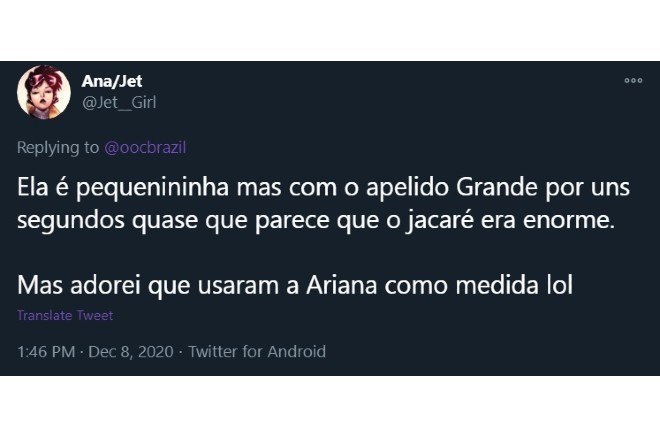Click the @Jet__Girl handle

coord(118,101)
